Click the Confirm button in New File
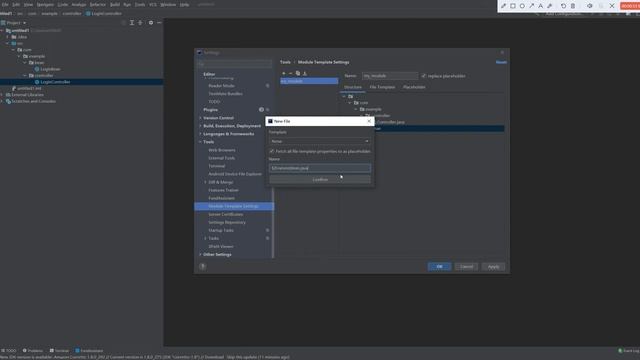The height and width of the screenshot is (360, 640). [320, 180]
